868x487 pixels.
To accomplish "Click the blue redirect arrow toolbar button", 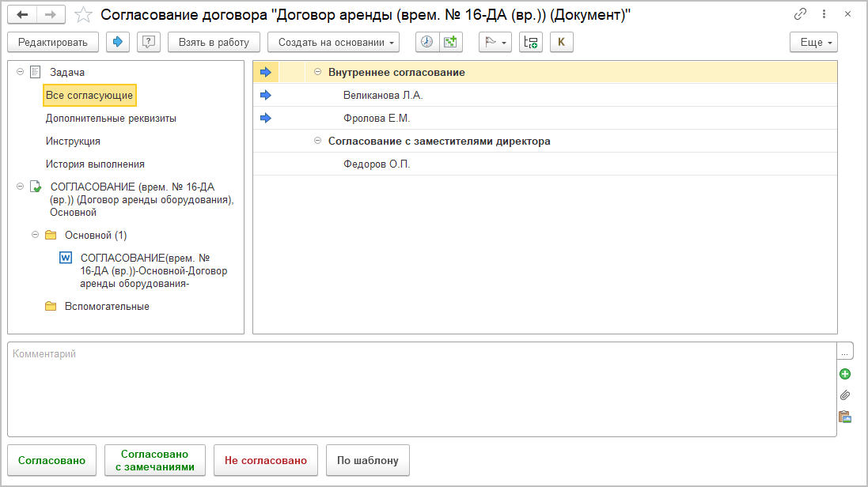I will click(117, 42).
